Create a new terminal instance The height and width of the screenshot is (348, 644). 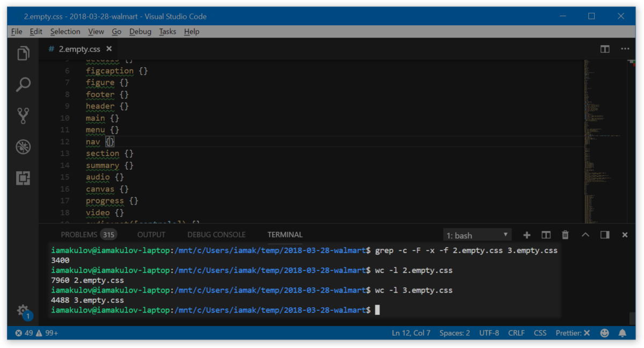pos(526,235)
